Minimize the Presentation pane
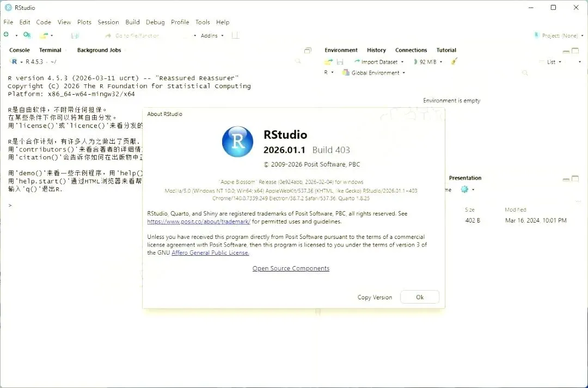This screenshot has width=588, height=388. click(x=566, y=179)
